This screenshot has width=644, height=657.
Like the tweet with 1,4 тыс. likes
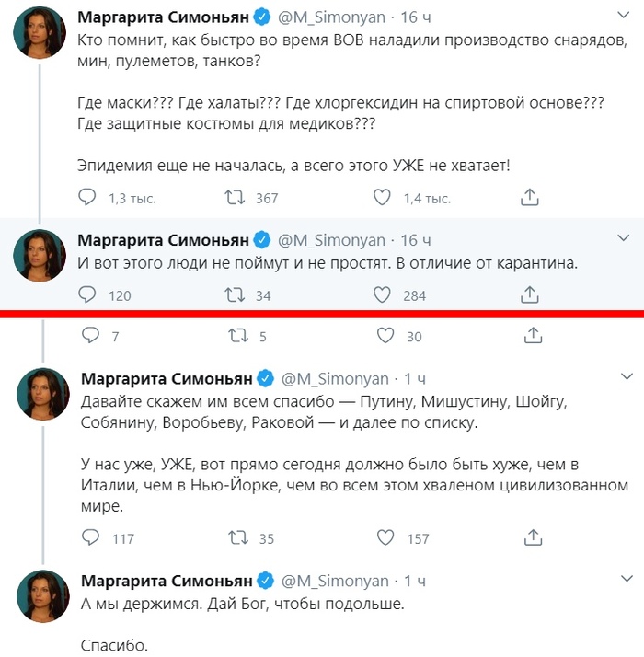(x=383, y=198)
